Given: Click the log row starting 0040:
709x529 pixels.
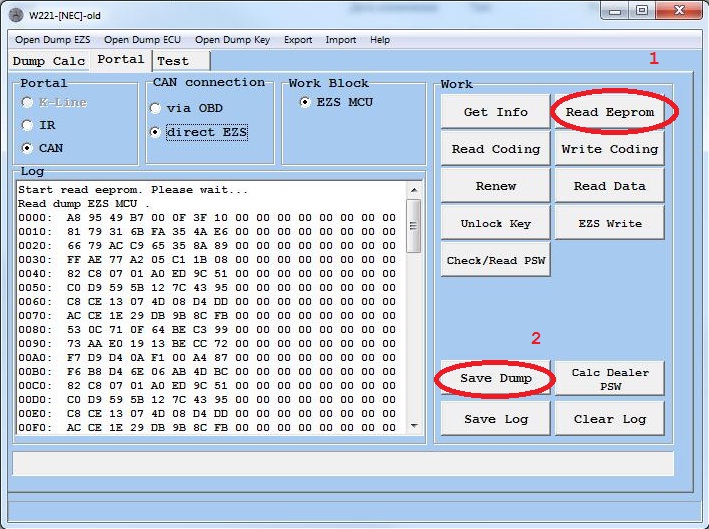Looking at the screenshot, I should 207,274.
